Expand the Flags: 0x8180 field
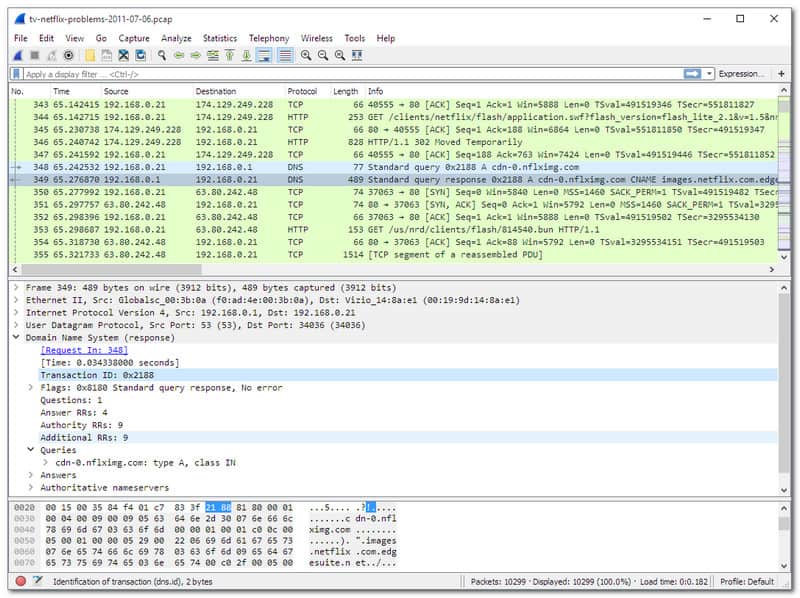 [x=31, y=387]
